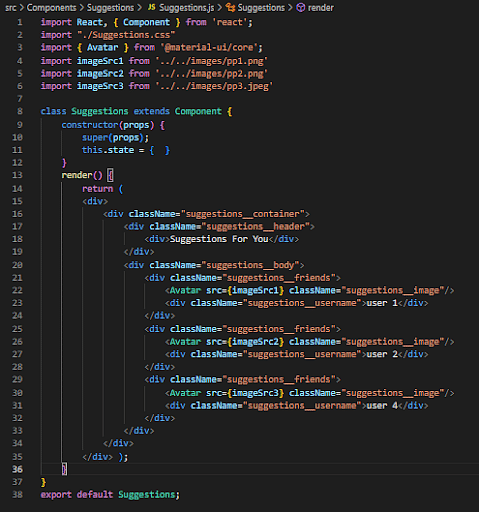
Task: Open the Components breadcrumb folder
Action: click(x=51, y=8)
